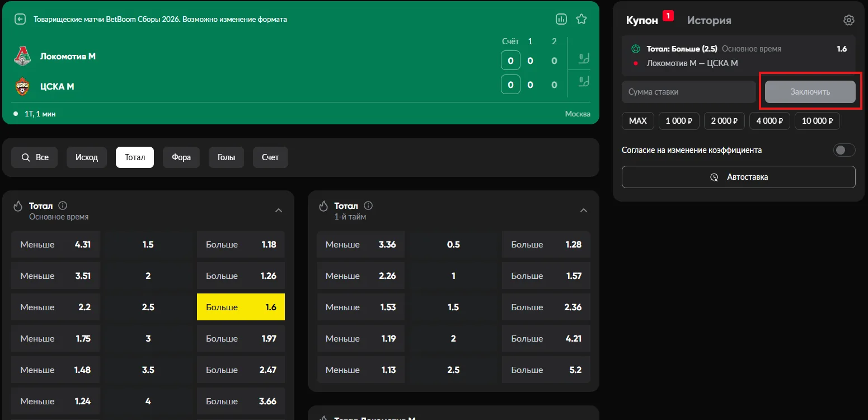Viewport: 868px width, 420px height.
Task: Select Меньше 2.2 for total 2.5
Action: click(55, 307)
